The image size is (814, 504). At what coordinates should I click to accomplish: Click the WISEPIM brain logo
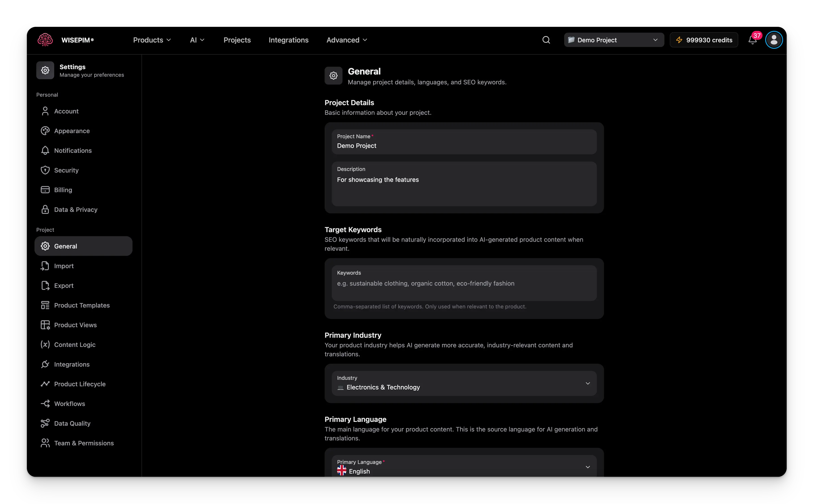click(x=45, y=40)
